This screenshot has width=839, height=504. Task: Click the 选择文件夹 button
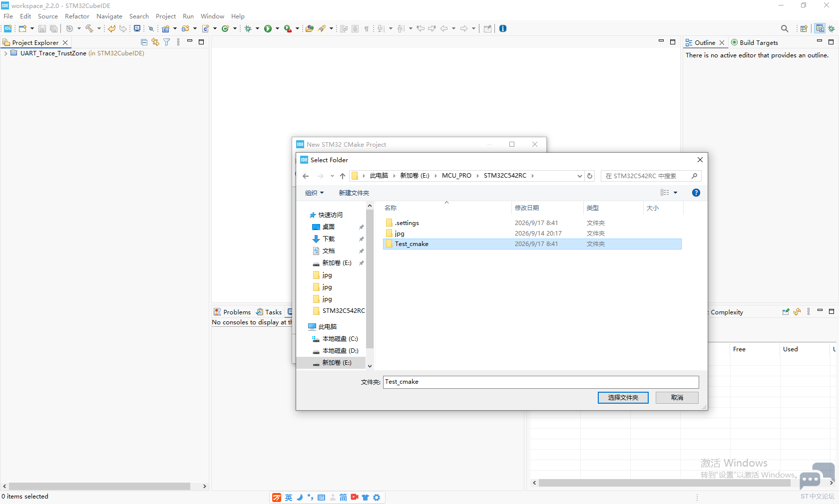(623, 397)
